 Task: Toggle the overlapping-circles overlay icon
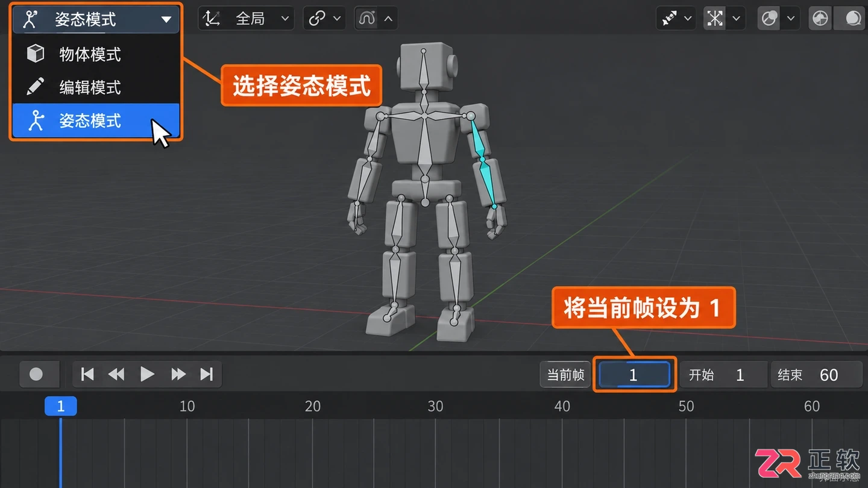tap(769, 19)
